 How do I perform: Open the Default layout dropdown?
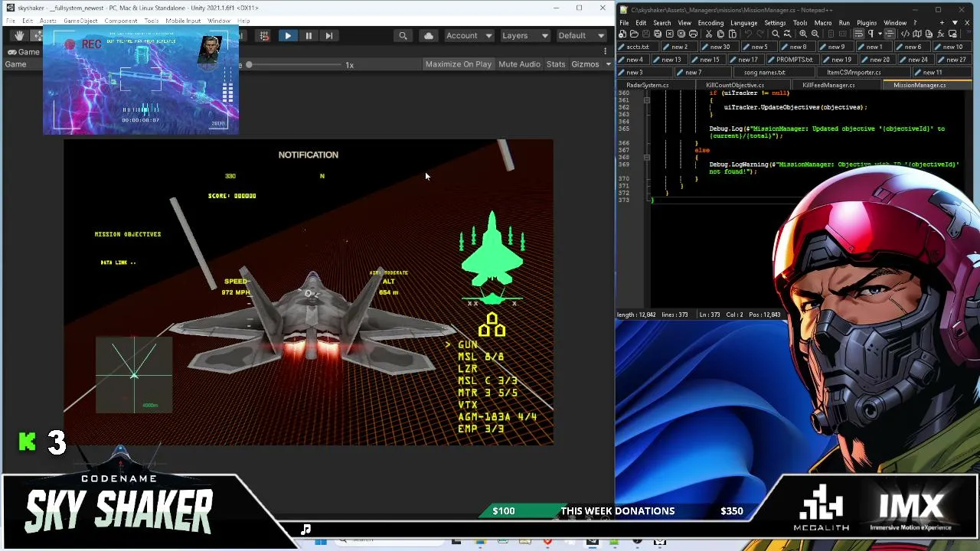click(x=581, y=35)
